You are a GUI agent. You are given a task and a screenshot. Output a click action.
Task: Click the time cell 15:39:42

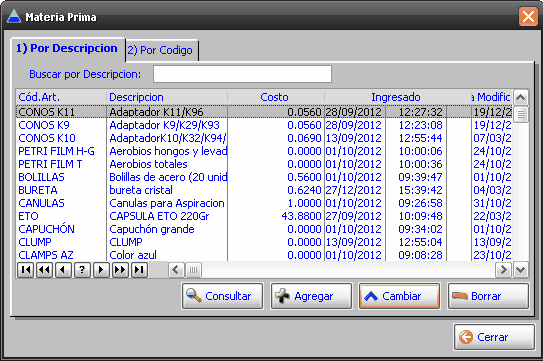click(420, 190)
